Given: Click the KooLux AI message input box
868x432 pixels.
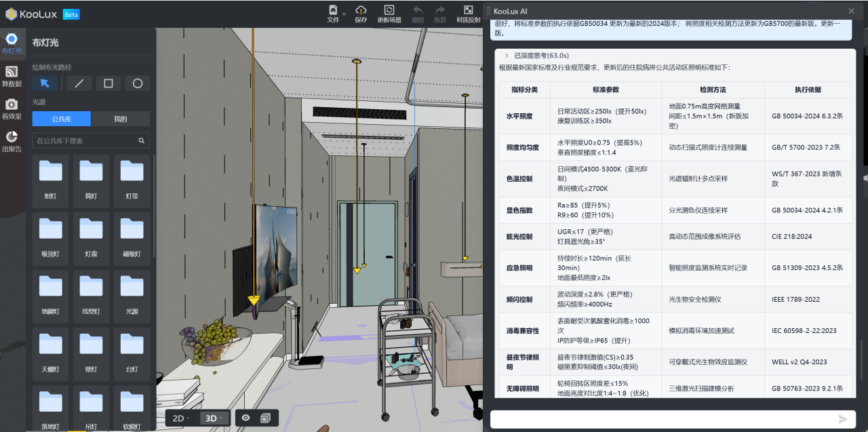Looking at the screenshot, I should pos(673,419).
